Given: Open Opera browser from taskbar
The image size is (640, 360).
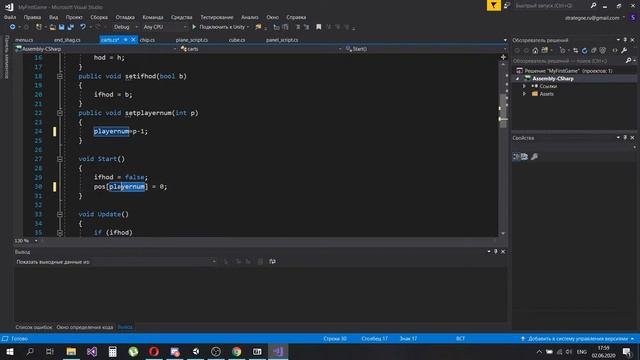Looking at the screenshot, I should [154, 351].
